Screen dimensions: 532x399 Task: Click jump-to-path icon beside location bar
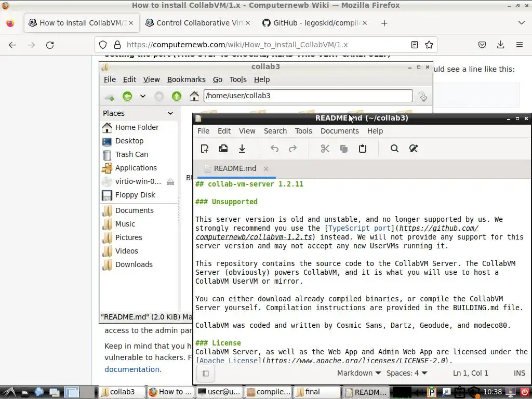point(422,96)
